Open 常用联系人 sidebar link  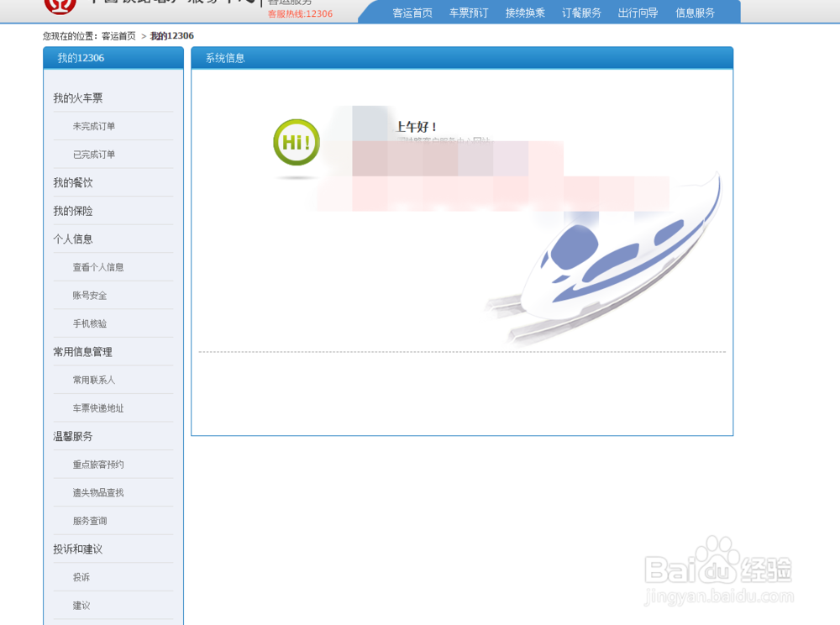[x=94, y=380]
